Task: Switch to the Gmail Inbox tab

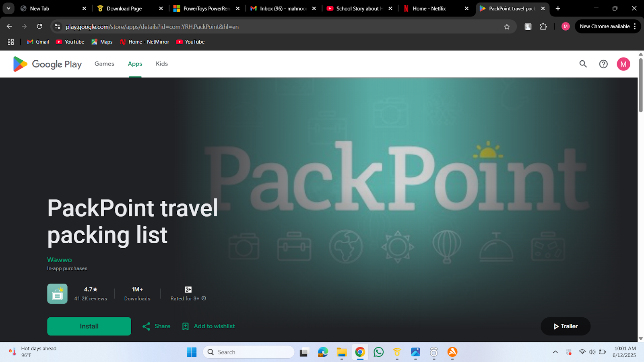Action: pos(283,8)
